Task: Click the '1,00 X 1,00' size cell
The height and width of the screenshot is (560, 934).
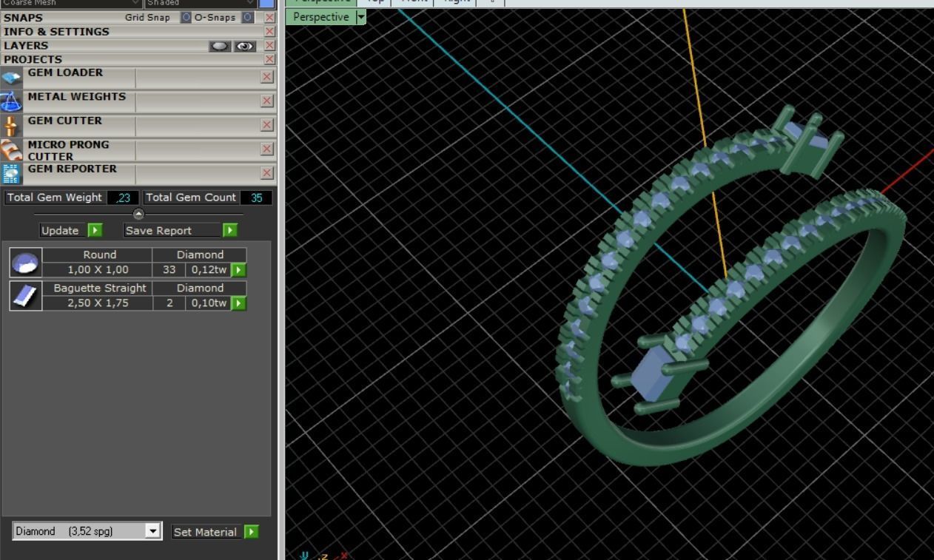Action: 98,270
